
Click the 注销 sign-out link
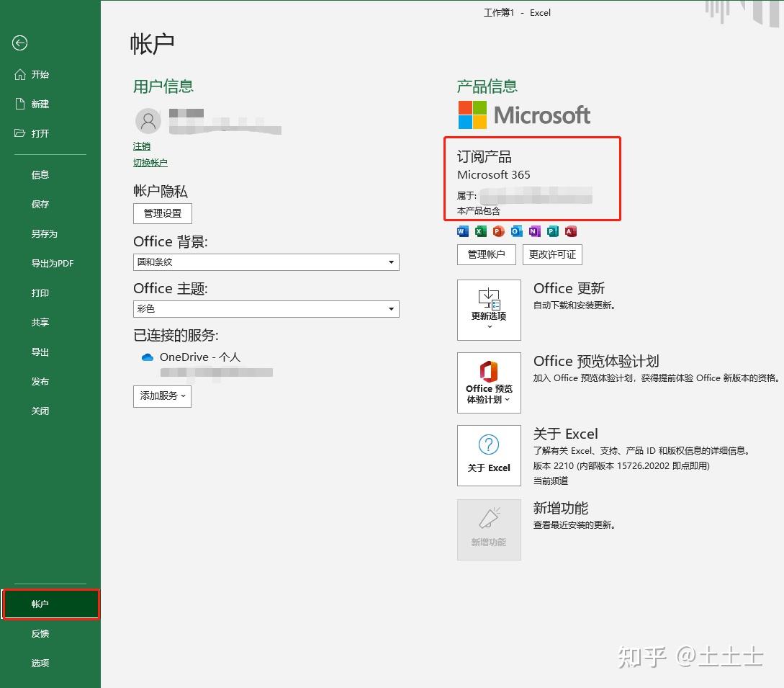click(142, 146)
